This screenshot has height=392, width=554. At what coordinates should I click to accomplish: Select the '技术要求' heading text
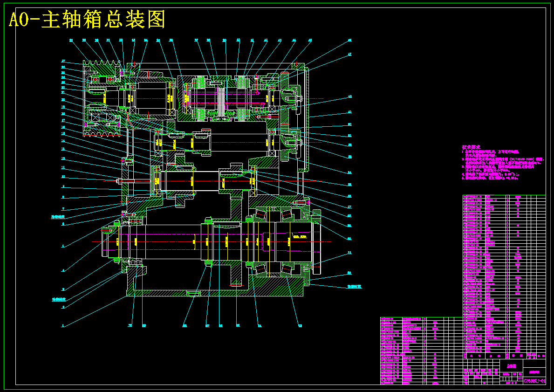click(x=471, y=147)
